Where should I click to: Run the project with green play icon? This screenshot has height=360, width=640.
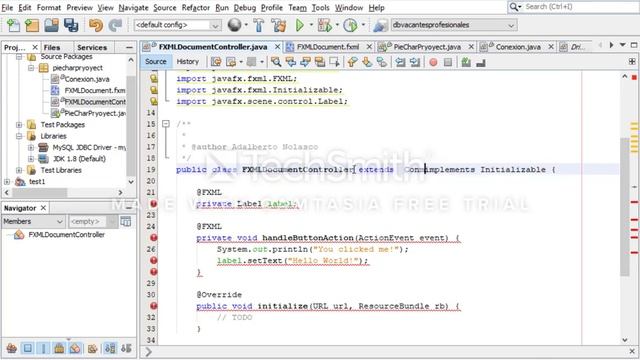pos(300,25)
